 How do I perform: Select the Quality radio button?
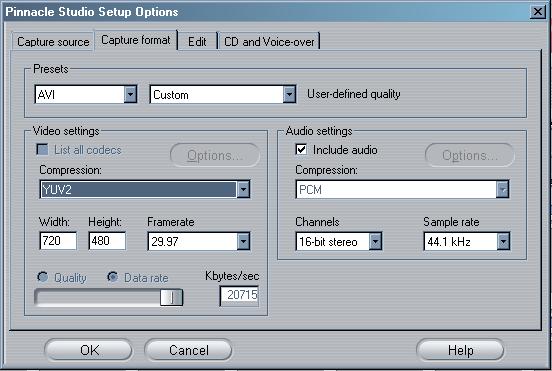coord(43,277)
